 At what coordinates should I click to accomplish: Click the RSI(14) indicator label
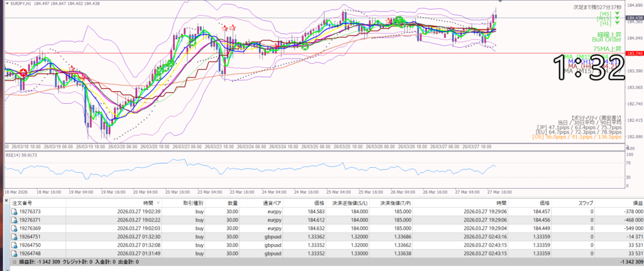click(23, 154)
